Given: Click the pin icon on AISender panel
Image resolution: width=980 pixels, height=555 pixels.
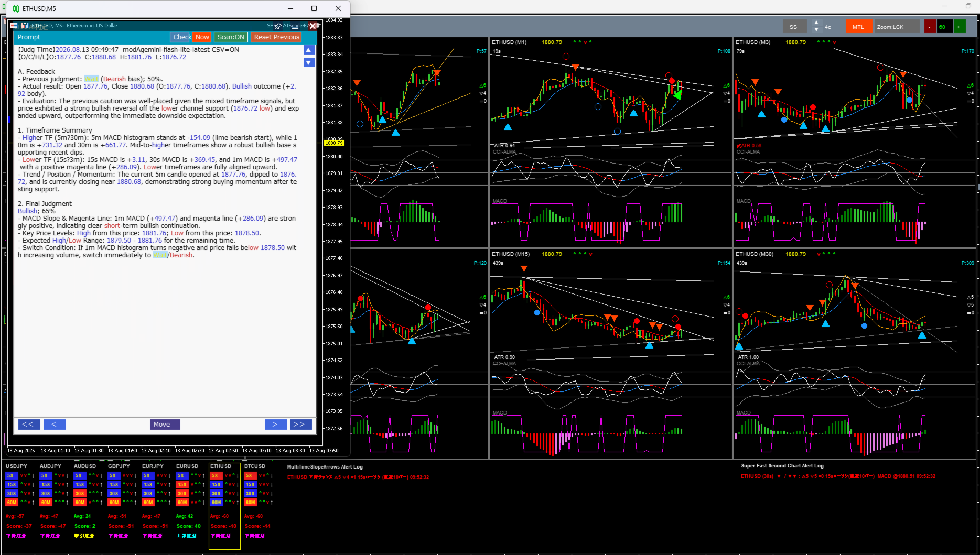Looking at the screenshot, I should tap(278, 26).
